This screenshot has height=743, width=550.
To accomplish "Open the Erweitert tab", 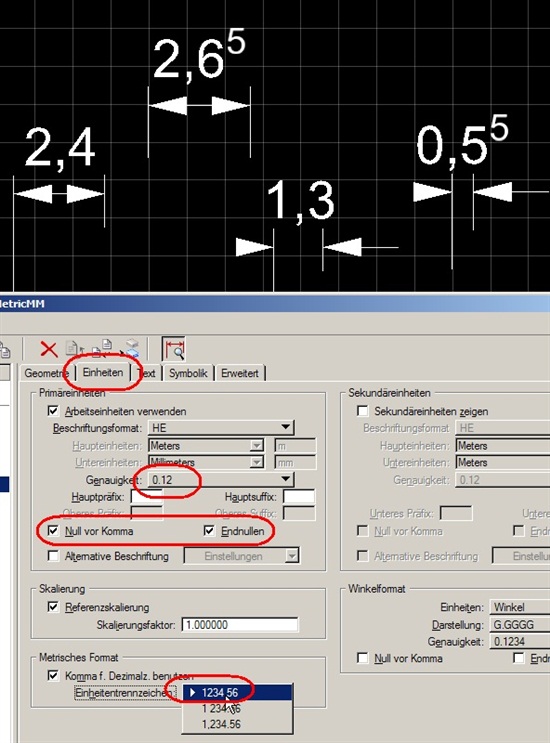I will coord(240,373).
